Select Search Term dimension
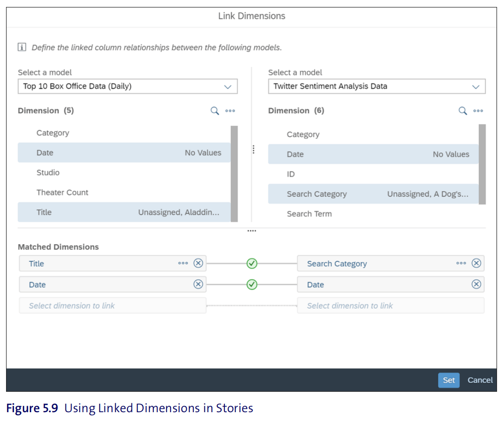 coord(373,214)
